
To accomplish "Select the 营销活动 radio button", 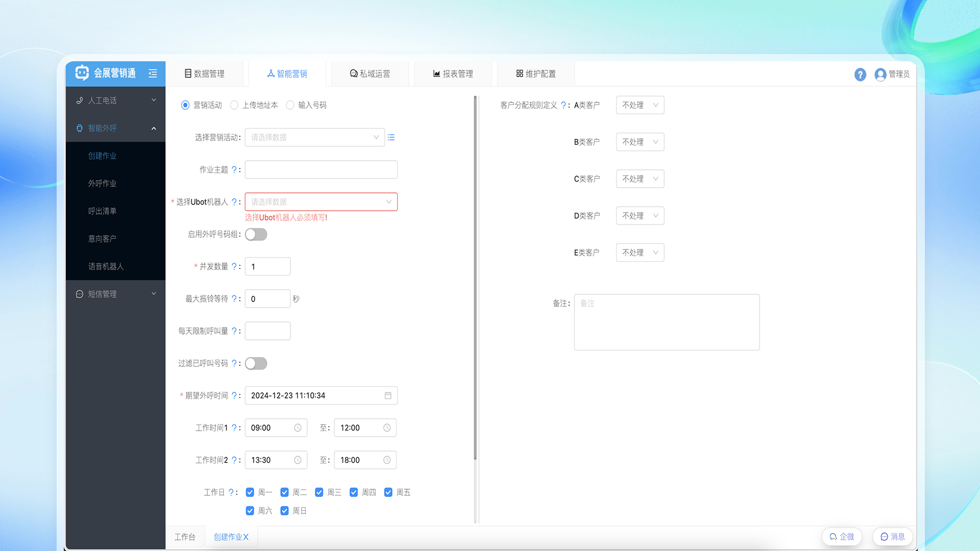I will (185, 105).
